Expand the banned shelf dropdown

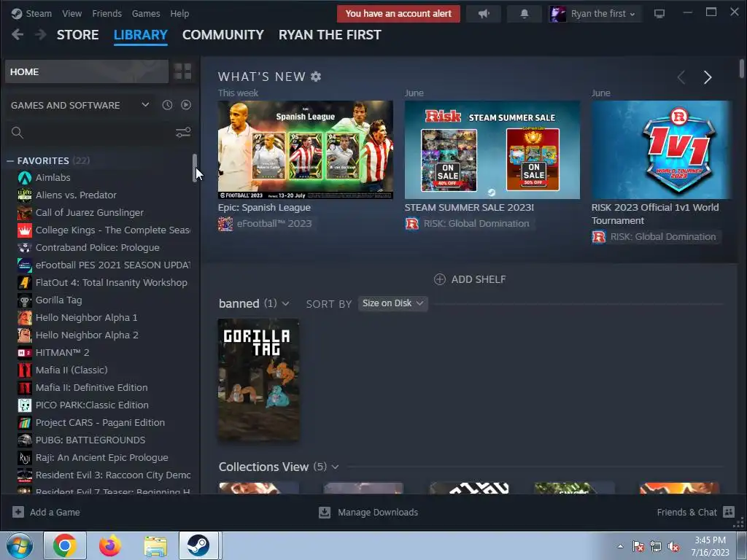(285, 304)
